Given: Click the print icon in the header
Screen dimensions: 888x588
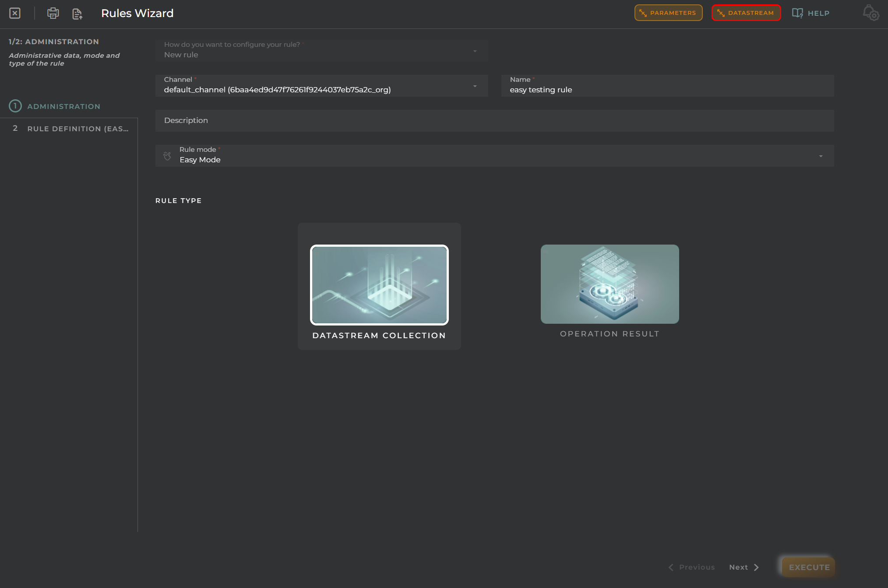Looking at the screenshot, I should click(53, 13).
